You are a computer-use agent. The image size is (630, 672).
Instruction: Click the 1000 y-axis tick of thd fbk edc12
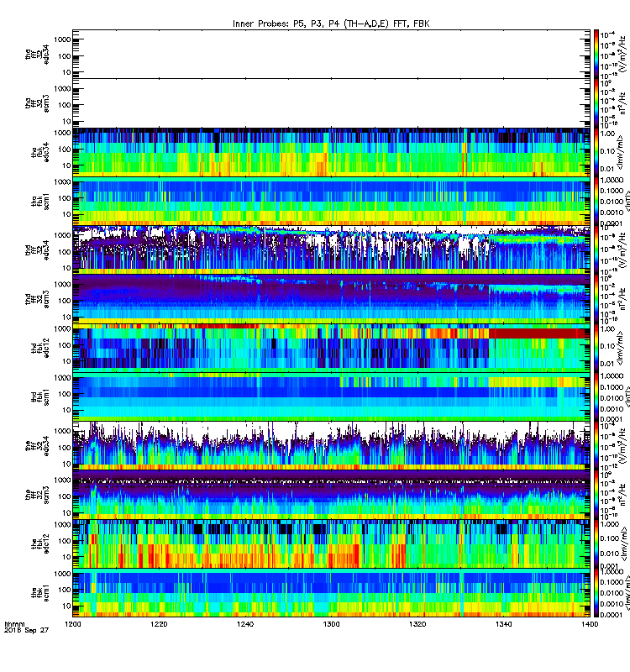pos(62,328)
